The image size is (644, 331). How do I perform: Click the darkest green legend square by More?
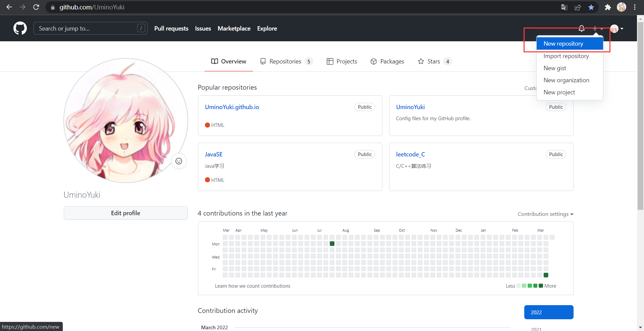click(x=541, y=286)
